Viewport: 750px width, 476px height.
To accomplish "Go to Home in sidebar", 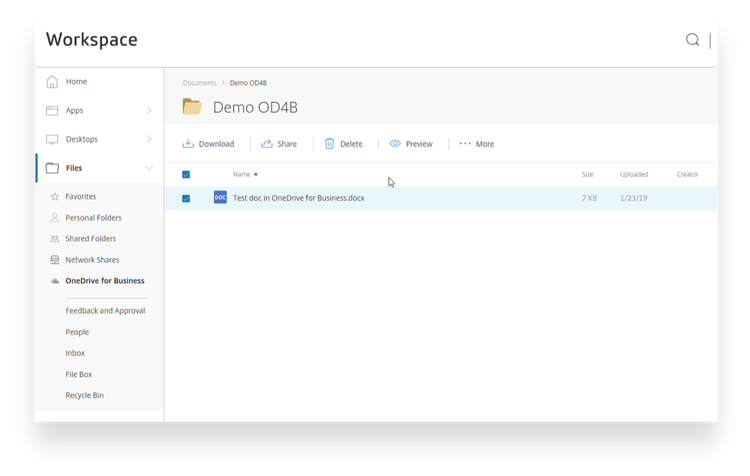I will [77, 82].
